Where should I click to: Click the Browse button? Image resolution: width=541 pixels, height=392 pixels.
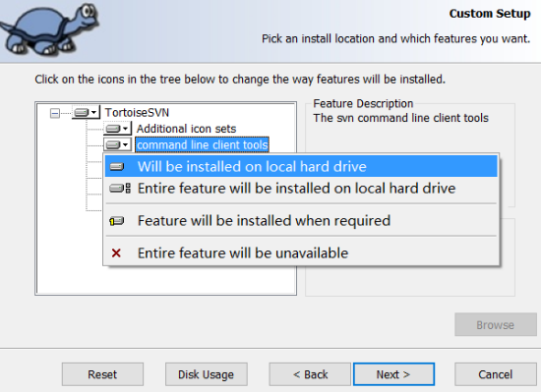[495, 324]
